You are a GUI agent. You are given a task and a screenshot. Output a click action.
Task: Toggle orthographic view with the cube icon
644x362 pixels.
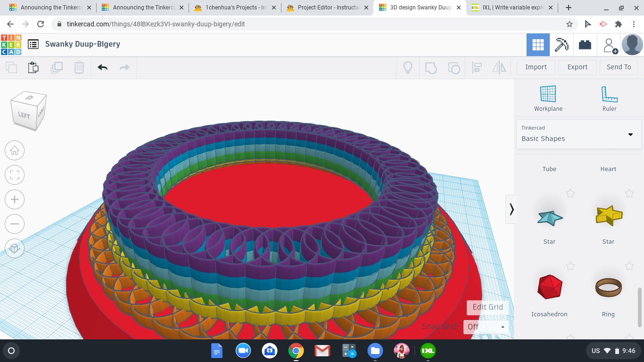click(15, 248)
